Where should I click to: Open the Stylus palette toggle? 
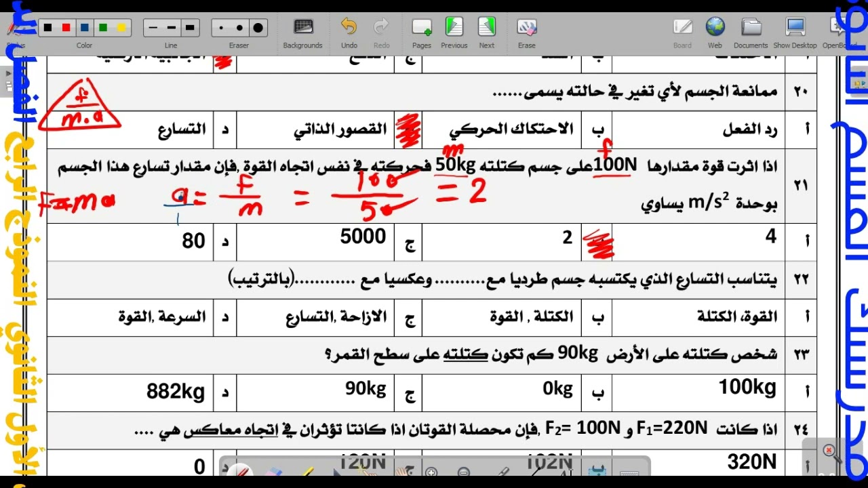[x=15, y=33]
